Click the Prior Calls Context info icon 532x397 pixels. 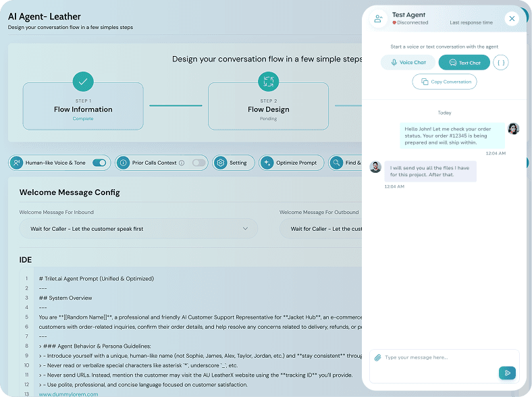124,163
